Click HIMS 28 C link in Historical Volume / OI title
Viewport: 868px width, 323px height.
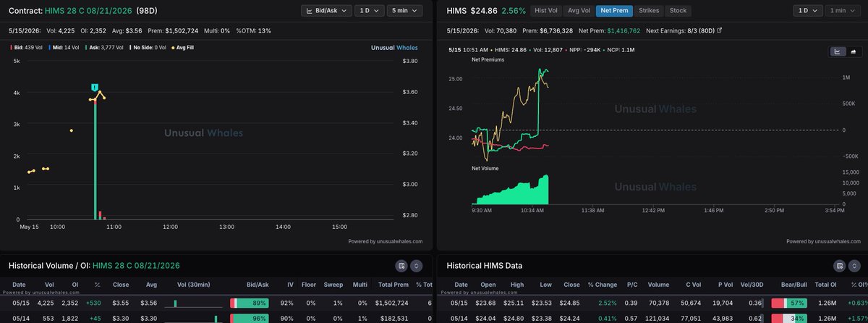136,266
